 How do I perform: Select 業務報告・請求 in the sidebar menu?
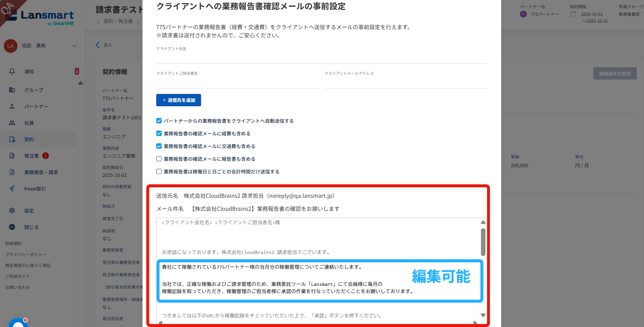click(41, 172)
